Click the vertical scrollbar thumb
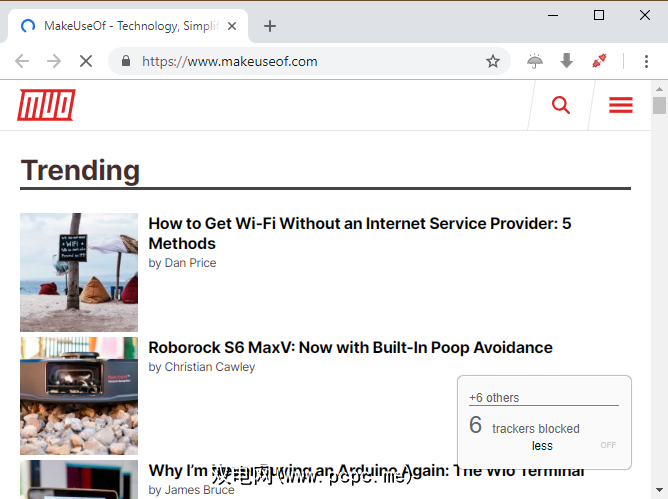The height and width of the screenshot is (499, 668). click(659, 105)
